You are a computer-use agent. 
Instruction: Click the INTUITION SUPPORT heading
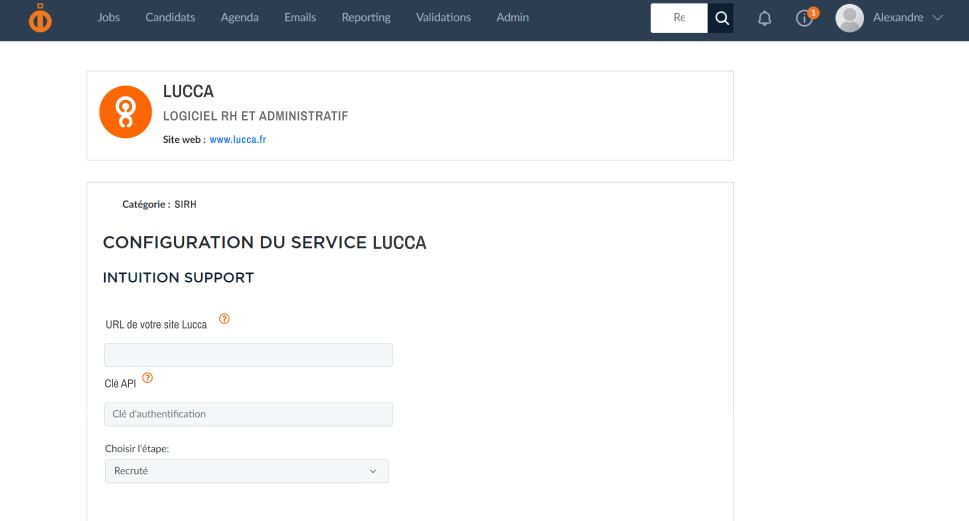click(179, 277)
